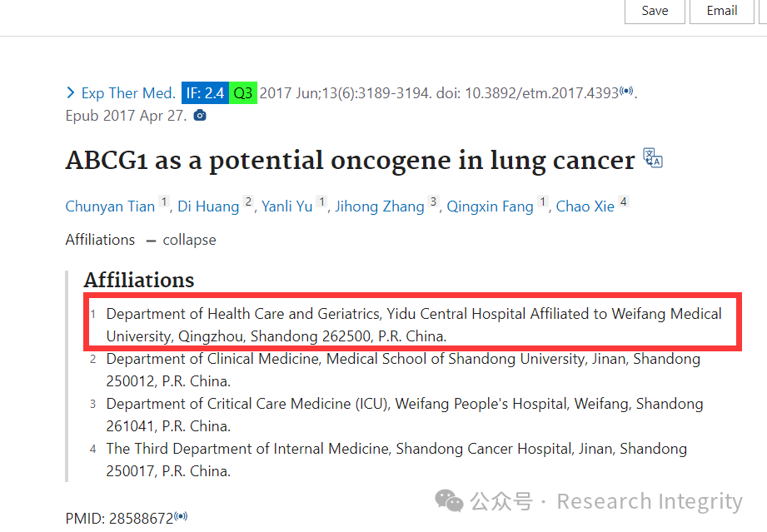Click the green Q3 quartile badge

click(243, 93)
